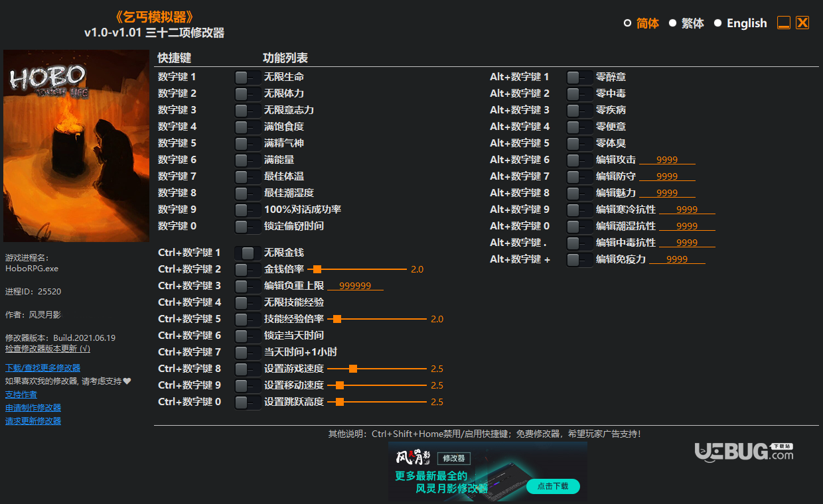Click 编辑寒冷抗性 value field

(x=687, y=210)
